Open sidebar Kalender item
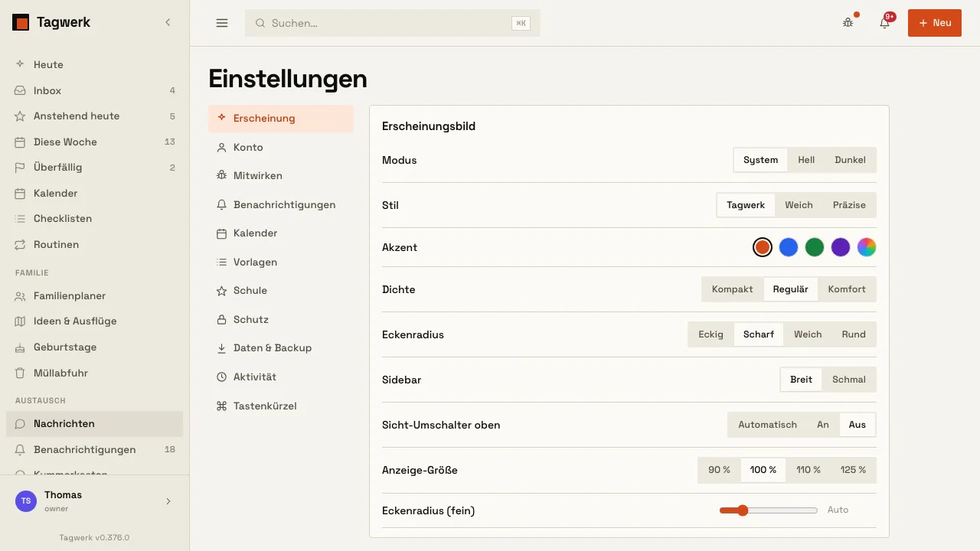Image resolution: width=980 pixels, height=551 pixels. coord(94,193)
